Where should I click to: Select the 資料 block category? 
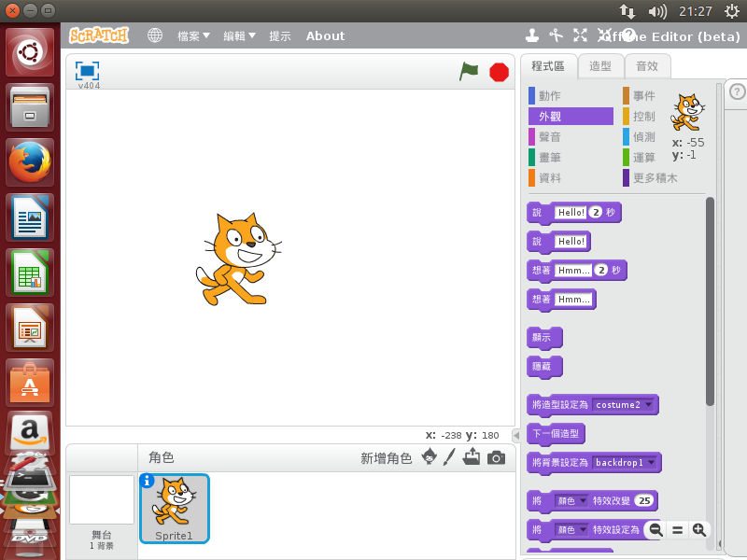(571, 178)
